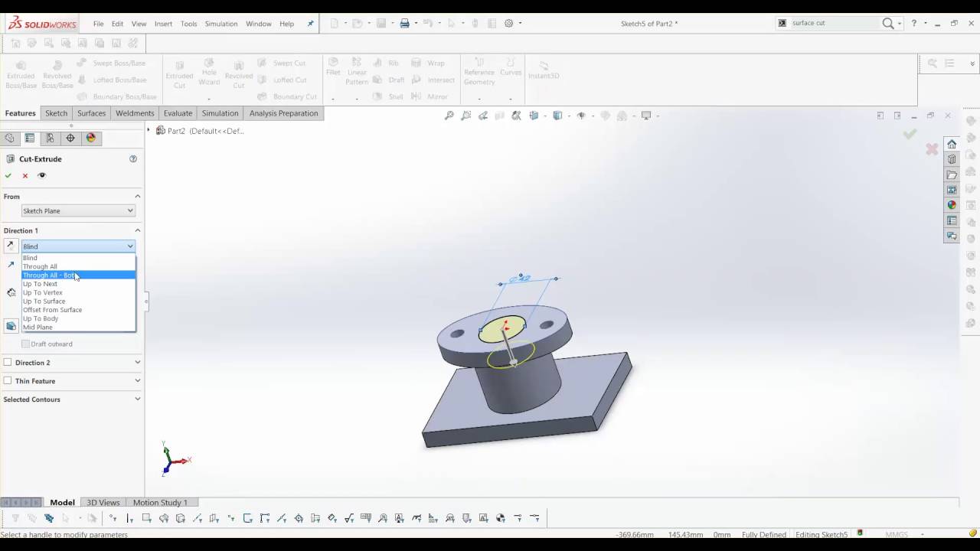Choose Up To Surface end condition
Image resolution: width=980 pixels, height=551 pixels.
point(78,301)
